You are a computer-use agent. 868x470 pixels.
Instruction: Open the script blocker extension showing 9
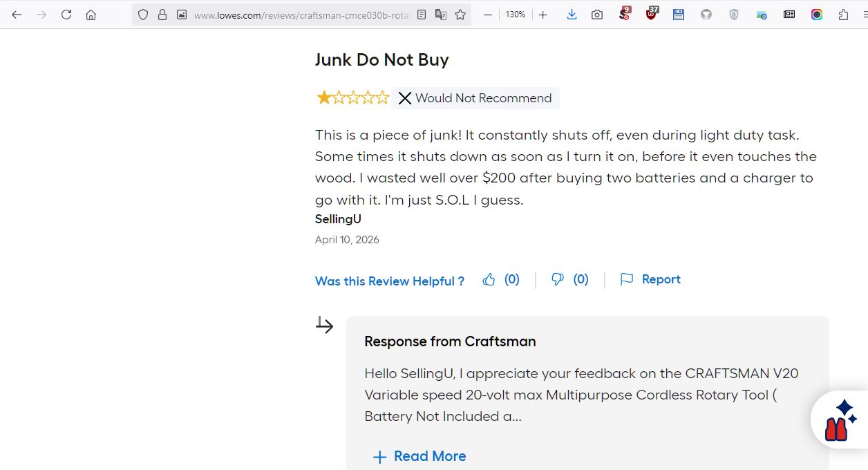tap(624, 14)
